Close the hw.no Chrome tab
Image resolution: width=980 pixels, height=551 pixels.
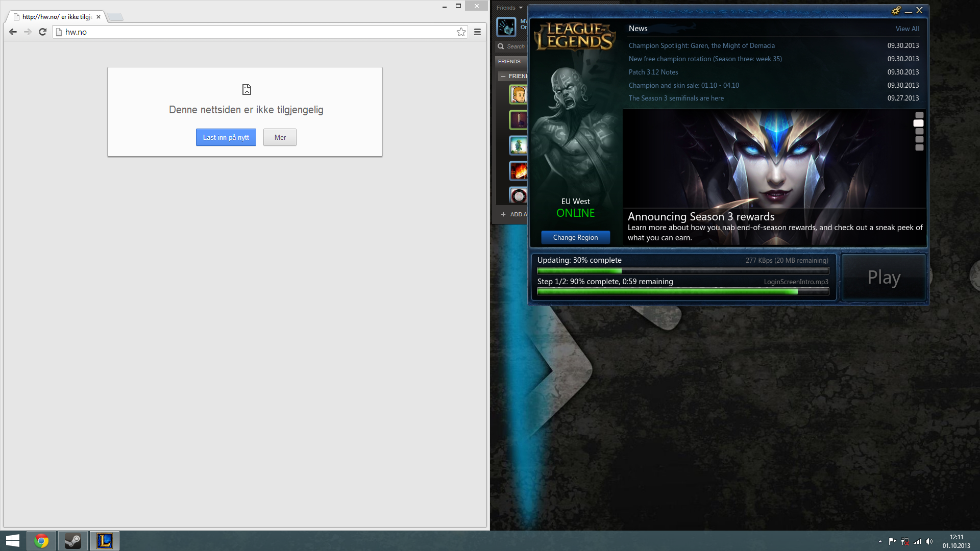[99, 17]
